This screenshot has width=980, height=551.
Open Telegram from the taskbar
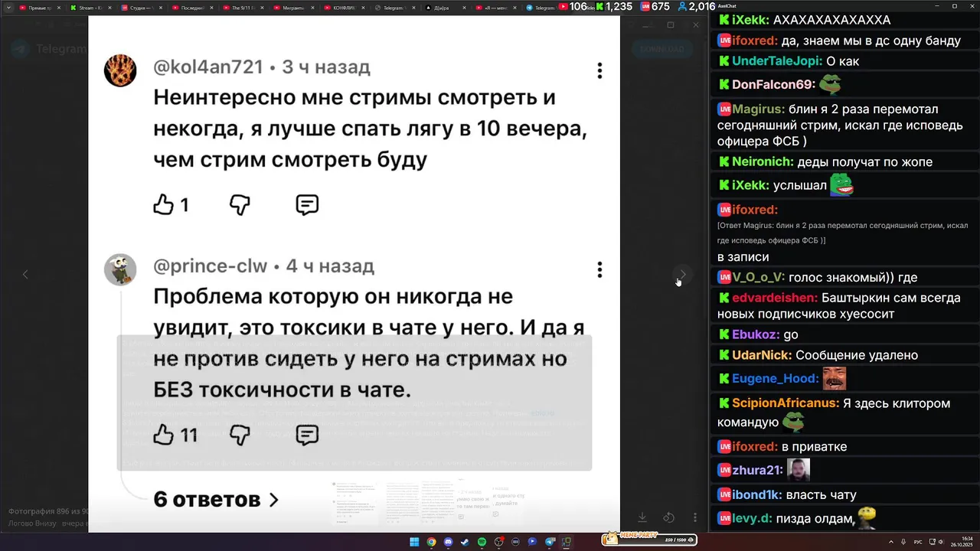549,542
